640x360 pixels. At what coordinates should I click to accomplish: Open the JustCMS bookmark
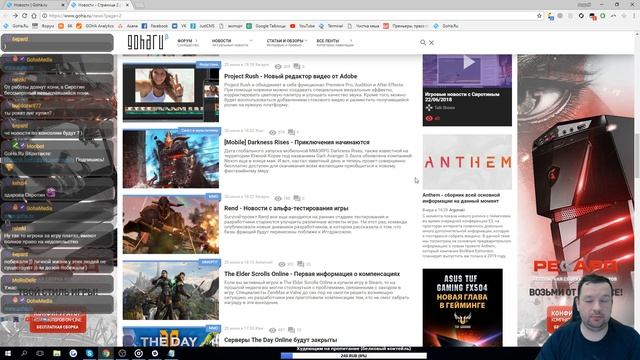202,26
